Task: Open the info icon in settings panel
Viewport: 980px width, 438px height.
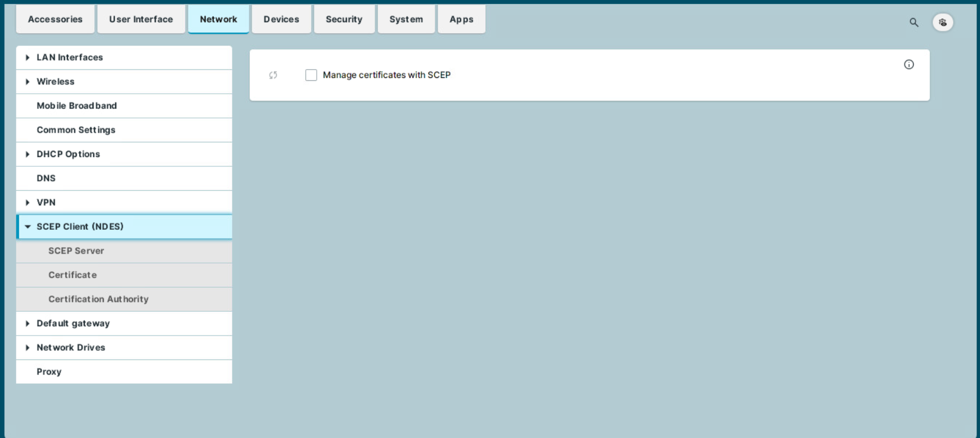Action: [x=909, y=65]
